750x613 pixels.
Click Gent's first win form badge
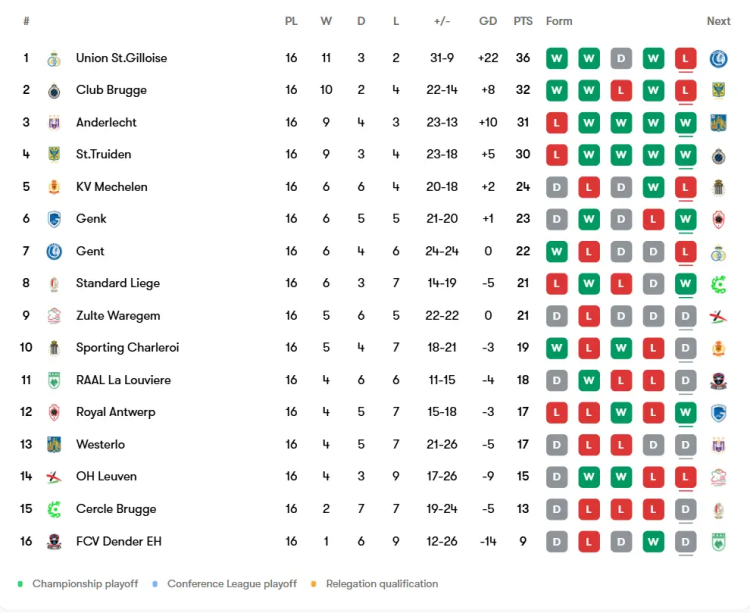(x=557, y=251)
